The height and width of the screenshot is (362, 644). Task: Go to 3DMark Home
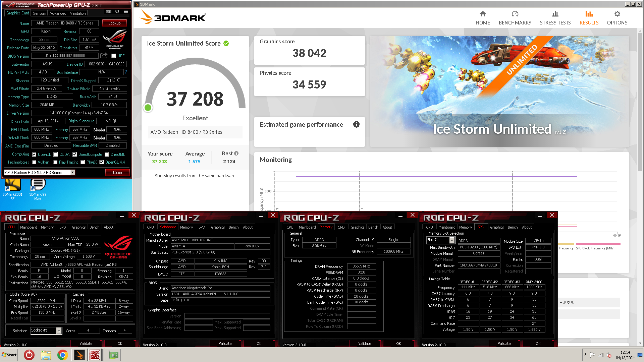[x=483, y=18]
